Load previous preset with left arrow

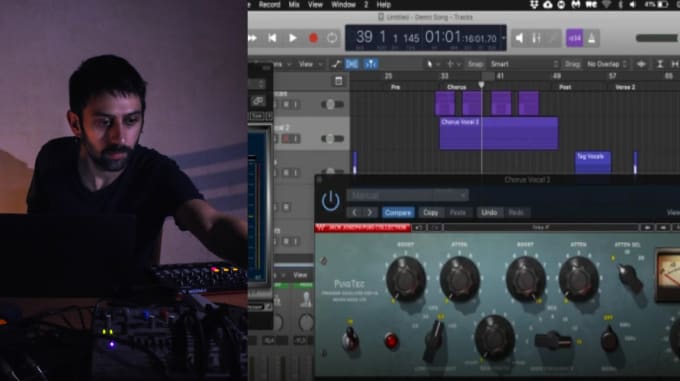(x=355, y=212)
